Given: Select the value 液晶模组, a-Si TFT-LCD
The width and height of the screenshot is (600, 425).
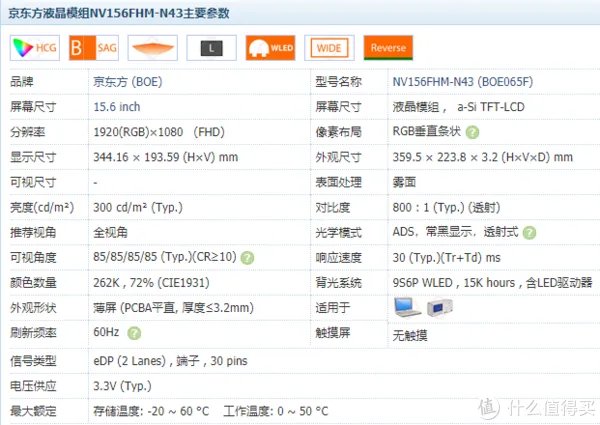Looking at the screenshot, I should pos(458,107).
